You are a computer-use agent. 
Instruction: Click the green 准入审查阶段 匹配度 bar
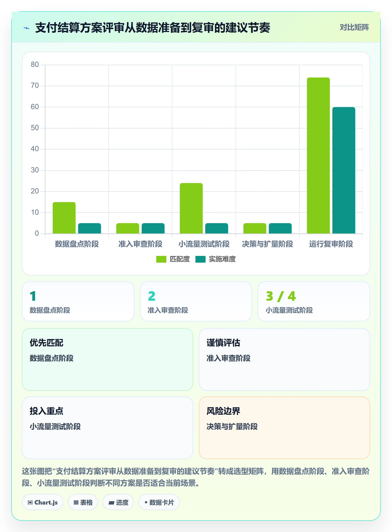(127, 228)
